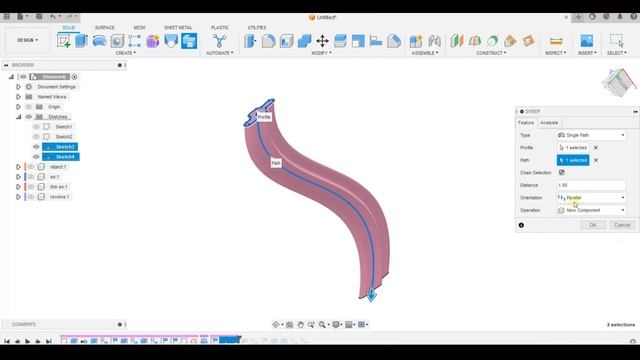
Task: Select the Offset Plane construct tool
Action: click(457, 41)
